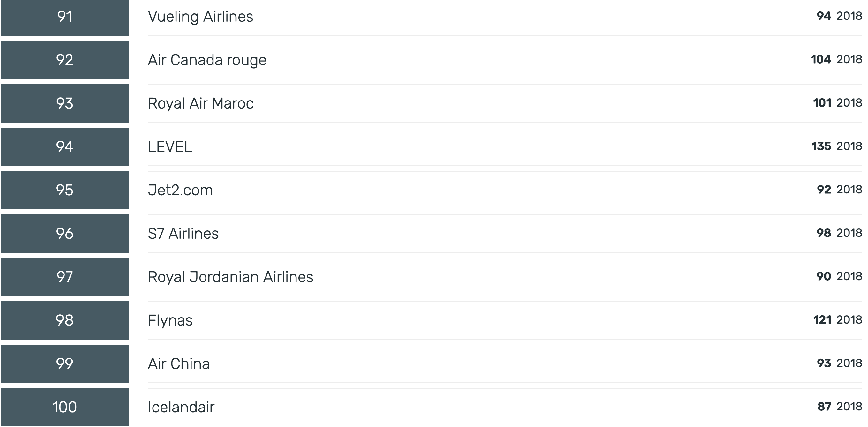The width and height of the screenshot is (868, 427).
Task: Click the rank 94 badge
Action: (x=65, y=146)
